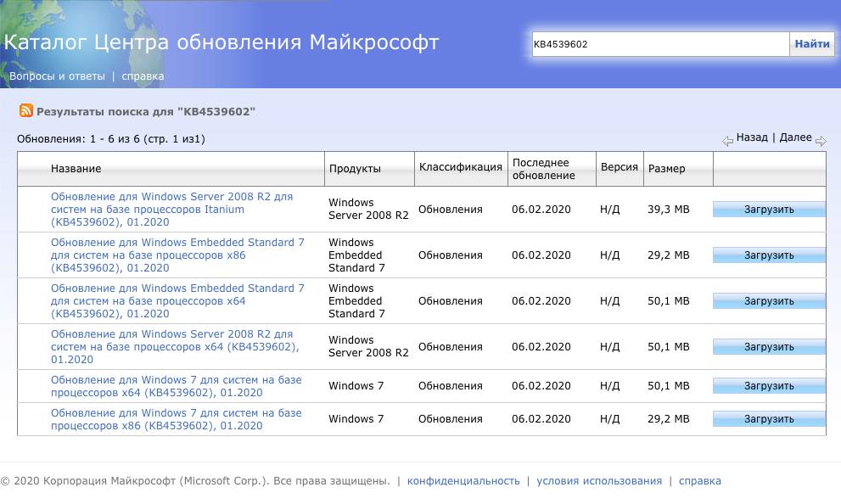Click the search field containing KB4539602
Image resolution: width=841 pixels, height=504 pixels.
click(x=659, y=44)
